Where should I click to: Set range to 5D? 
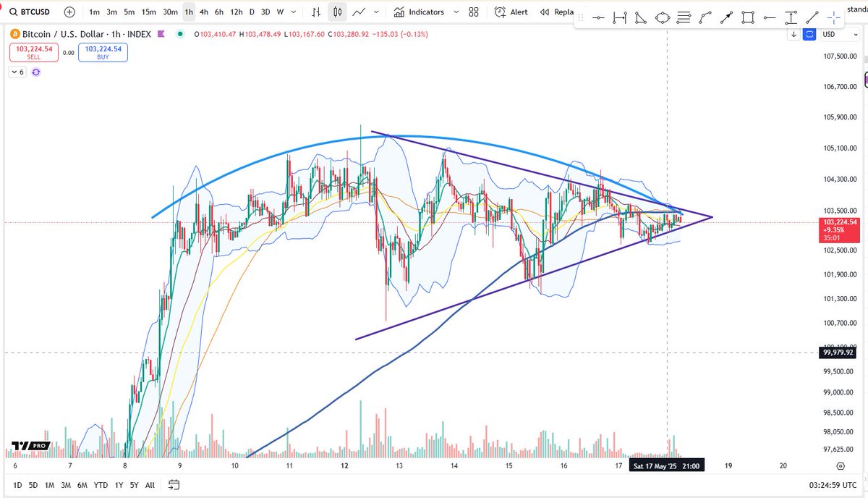tap(34, 484)
